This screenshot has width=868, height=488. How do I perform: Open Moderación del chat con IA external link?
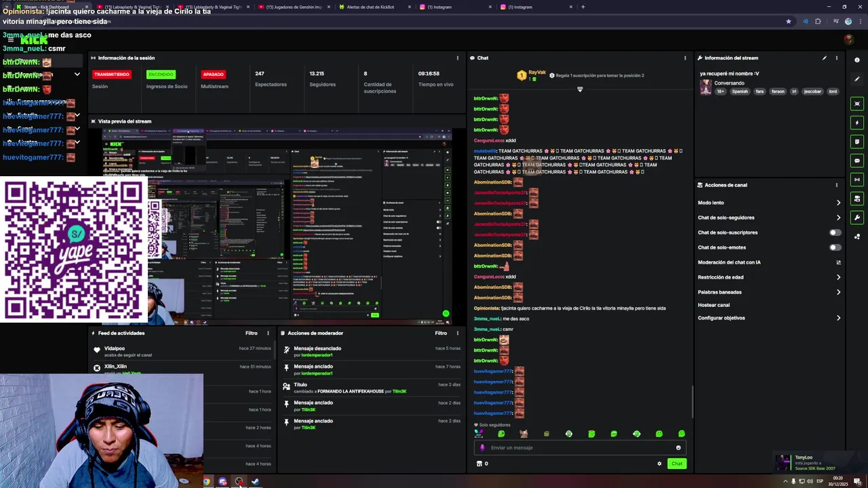pyautogui.click(x=838, y=262)
